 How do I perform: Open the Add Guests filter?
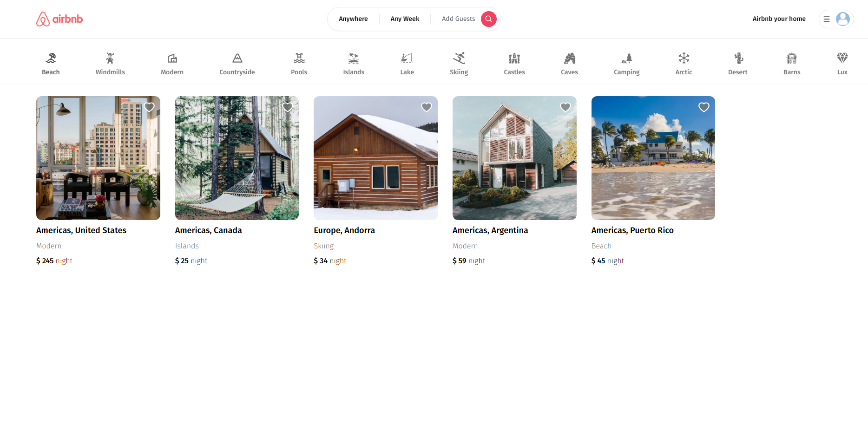click(458, 19)
